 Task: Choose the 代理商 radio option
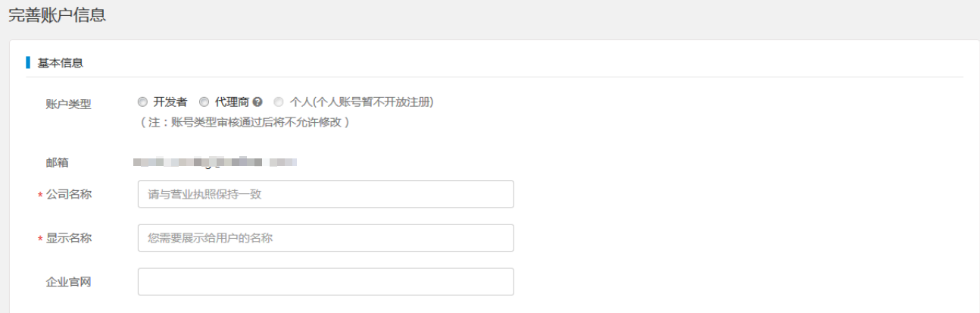[x=204, y=102]
